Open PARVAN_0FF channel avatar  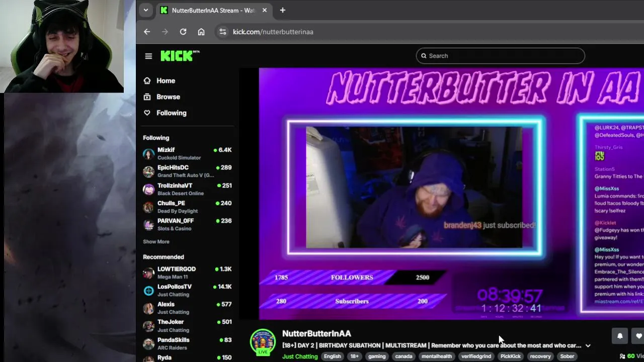coord(148,225)
